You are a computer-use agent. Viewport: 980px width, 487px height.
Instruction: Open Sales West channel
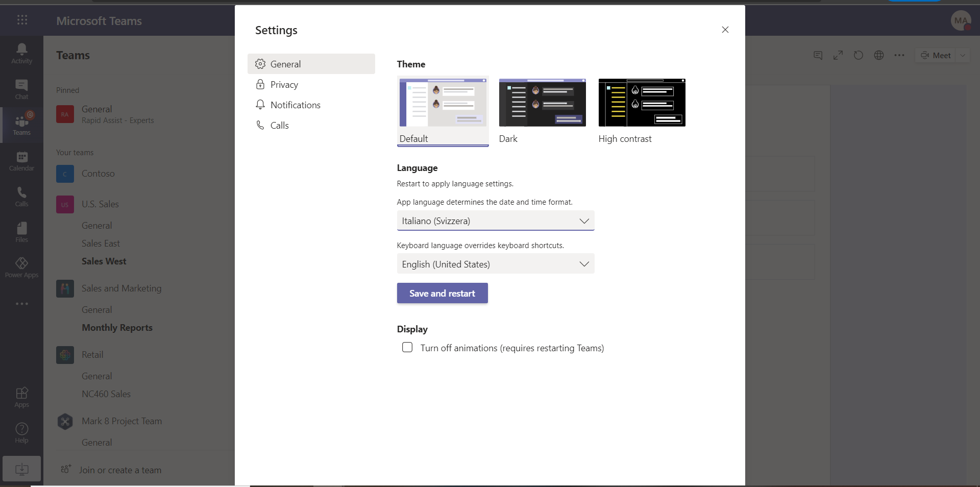(104, 261)
